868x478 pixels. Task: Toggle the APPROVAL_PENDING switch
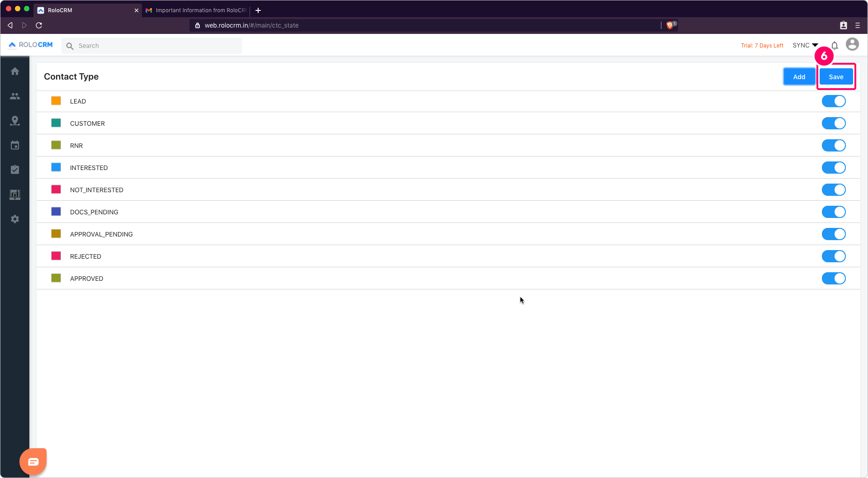tap(834, 234)
